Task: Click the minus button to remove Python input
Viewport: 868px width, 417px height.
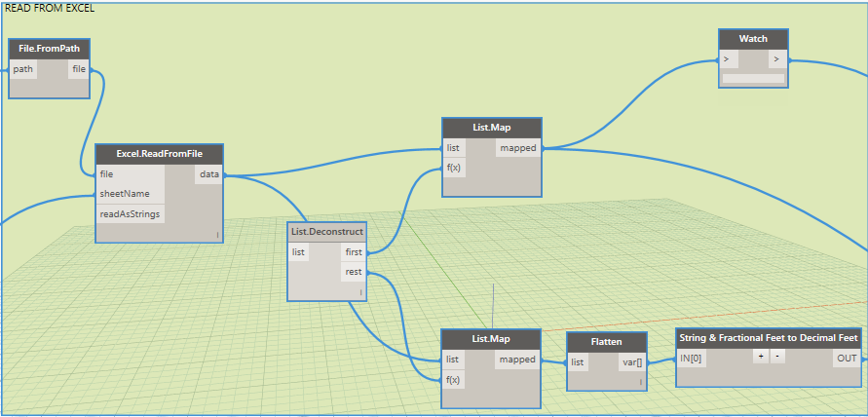Action: pos(777,358)
